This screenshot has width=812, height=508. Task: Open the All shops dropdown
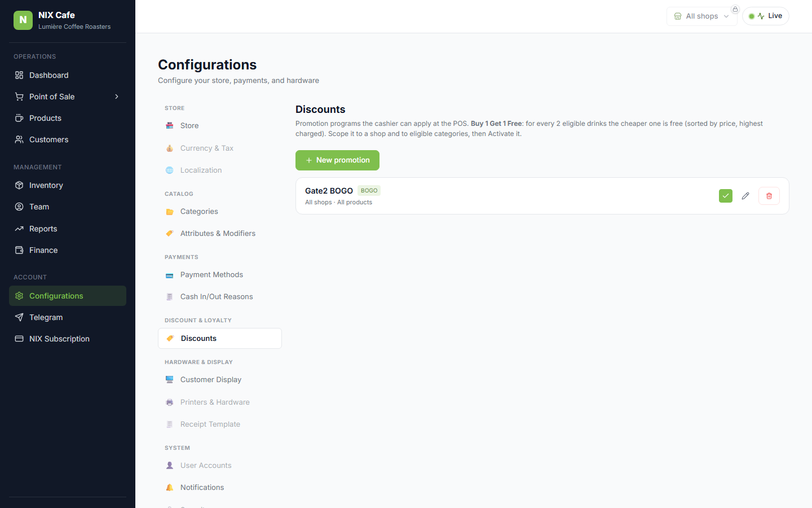(701, 16)
